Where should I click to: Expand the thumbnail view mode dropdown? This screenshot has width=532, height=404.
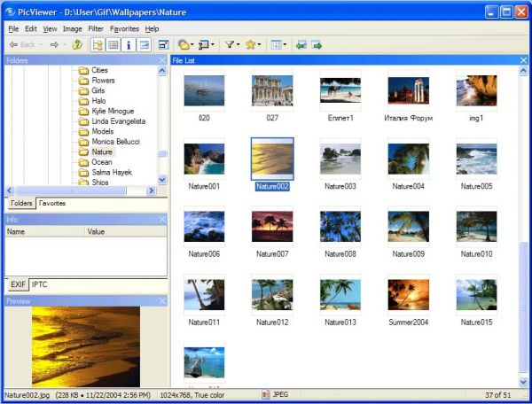[278, 44]
